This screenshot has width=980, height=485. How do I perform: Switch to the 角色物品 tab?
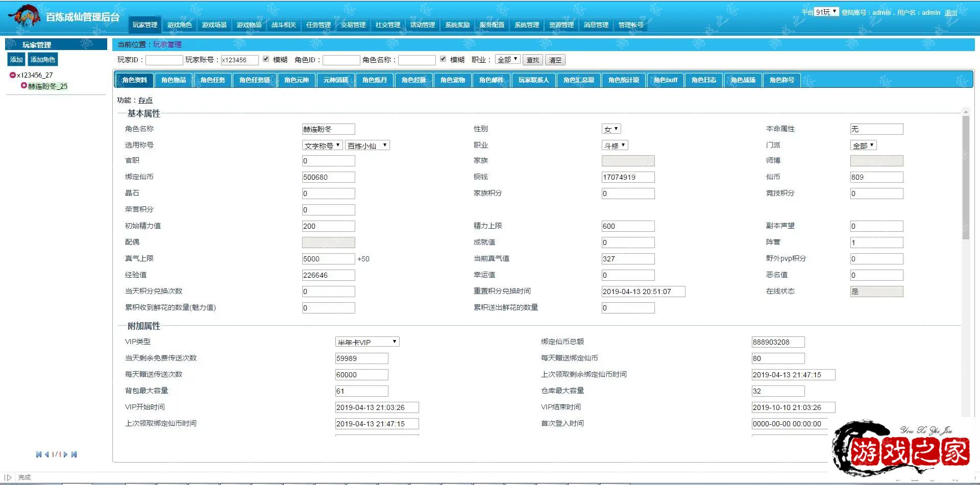coord(174,80)
